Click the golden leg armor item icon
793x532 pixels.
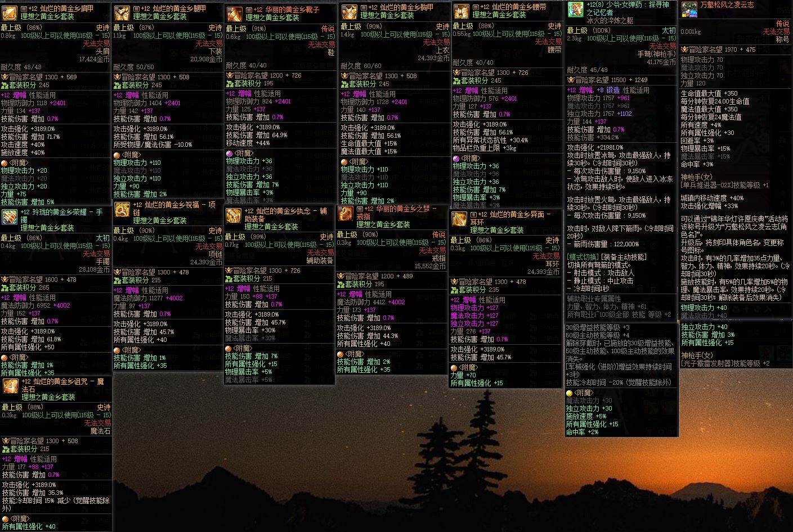click(x=122, y=13)
